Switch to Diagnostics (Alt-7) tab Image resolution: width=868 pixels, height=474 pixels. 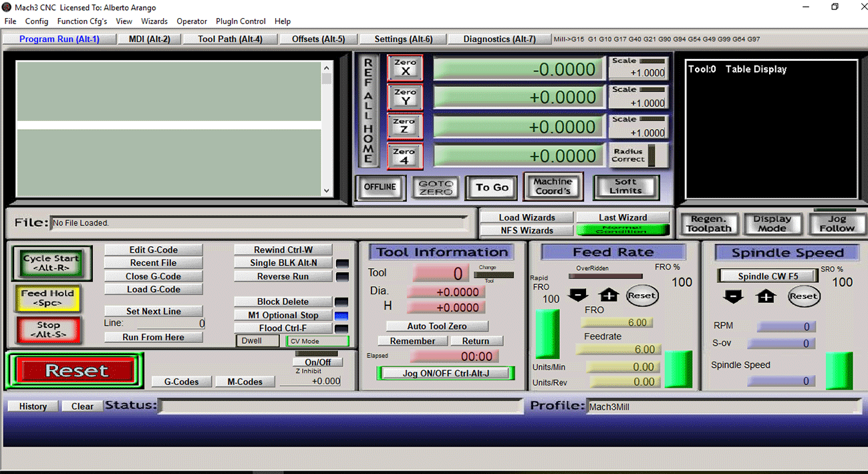499,39
